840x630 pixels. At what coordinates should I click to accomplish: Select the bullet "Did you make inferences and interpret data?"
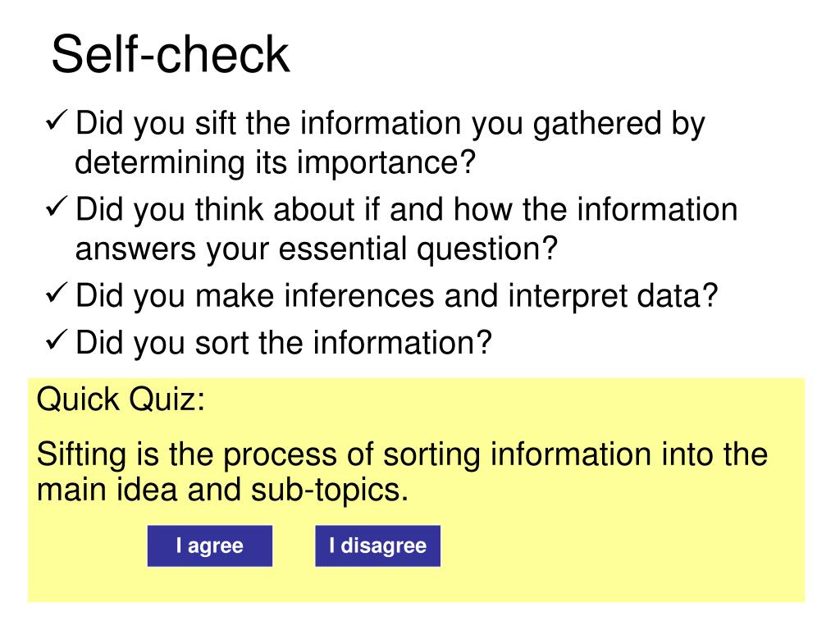point(396,296)
